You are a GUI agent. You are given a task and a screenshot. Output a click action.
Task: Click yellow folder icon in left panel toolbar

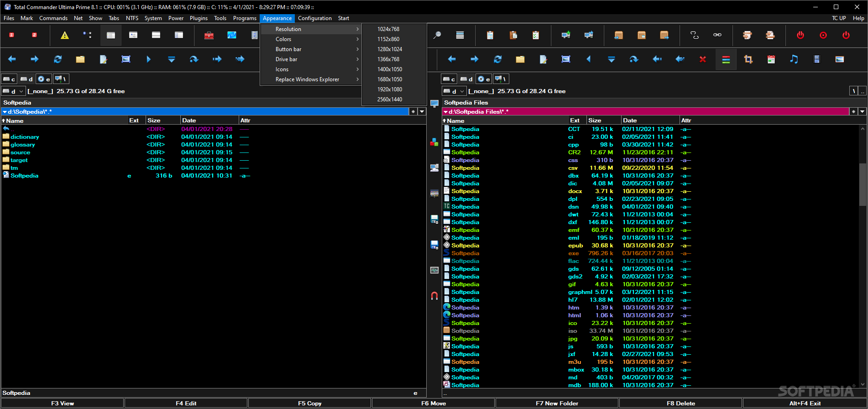[x=80, y=59]
